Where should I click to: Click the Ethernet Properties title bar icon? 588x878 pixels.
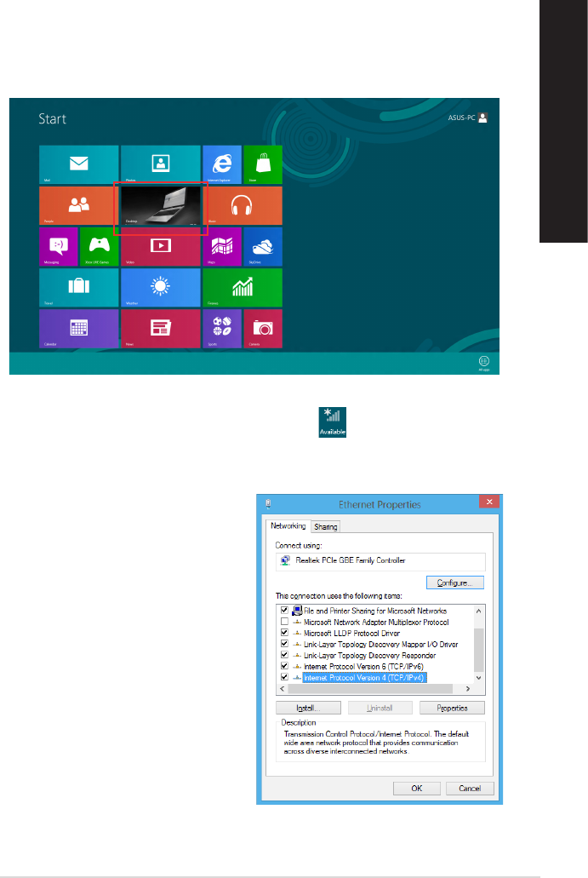pyautogui.click(x=269, y=503)
